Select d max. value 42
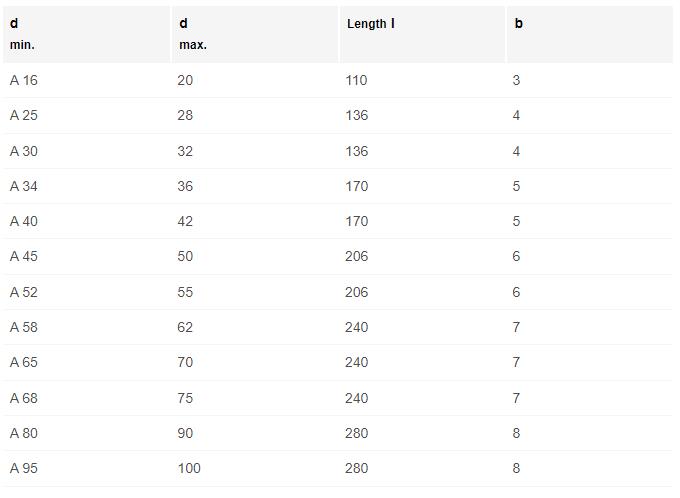Viewport: 680px width, 498px height. (185, 221)
